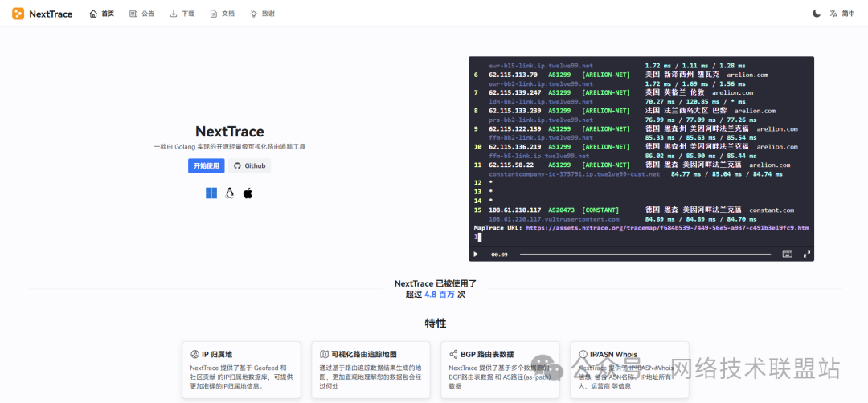Open the 致谢 credits nav item
Image resolution: width=868 pixels, height=403 pixels.
tap(262, 14)
